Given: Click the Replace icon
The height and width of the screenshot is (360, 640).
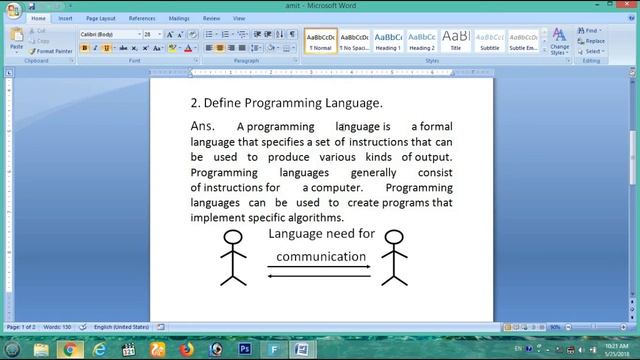Looking at the screenshot, I should (x=581, y=41).
